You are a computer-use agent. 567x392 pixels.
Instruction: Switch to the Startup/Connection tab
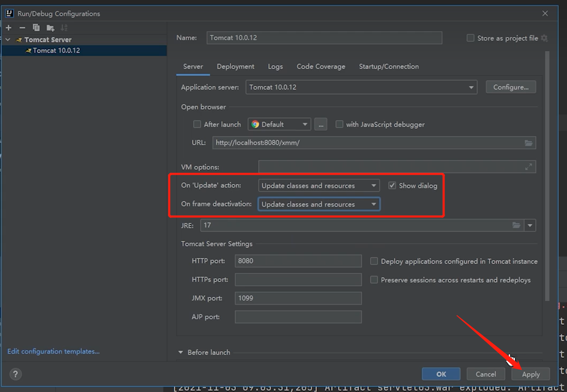pos(388,67)
